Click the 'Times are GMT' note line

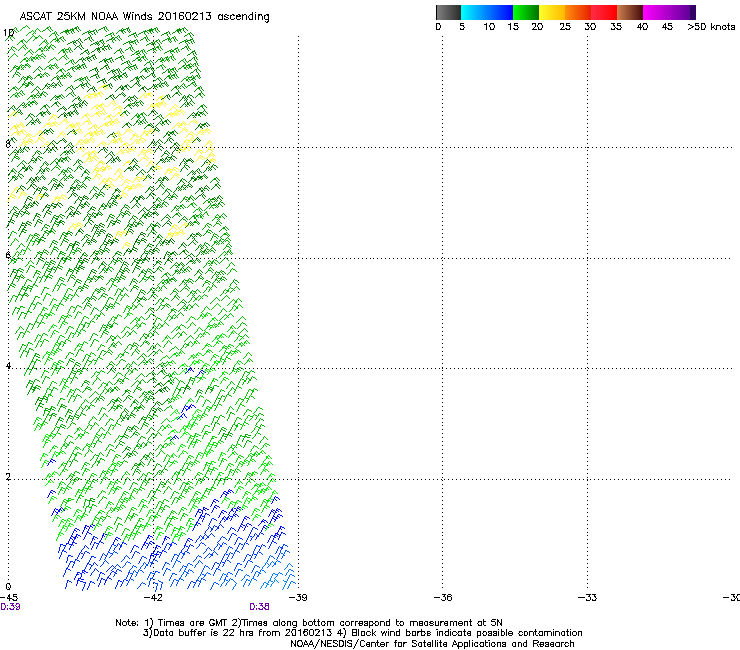(x=309, y=623)
